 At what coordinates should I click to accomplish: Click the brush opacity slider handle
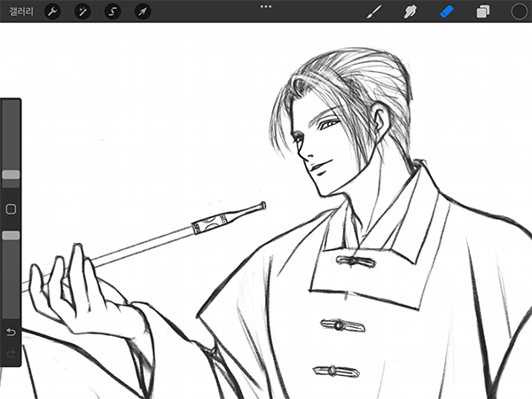coord(11,236)
